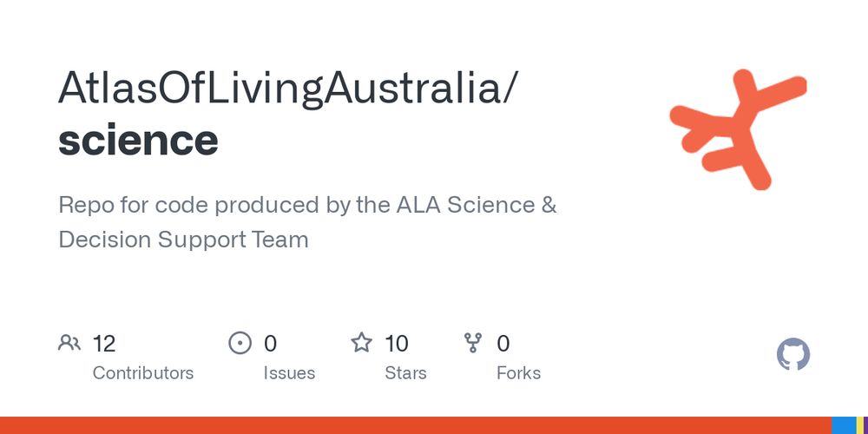The height and width of the screenshot is (434, 868).
Task: Click the star count 10
Action: point(397,344)
